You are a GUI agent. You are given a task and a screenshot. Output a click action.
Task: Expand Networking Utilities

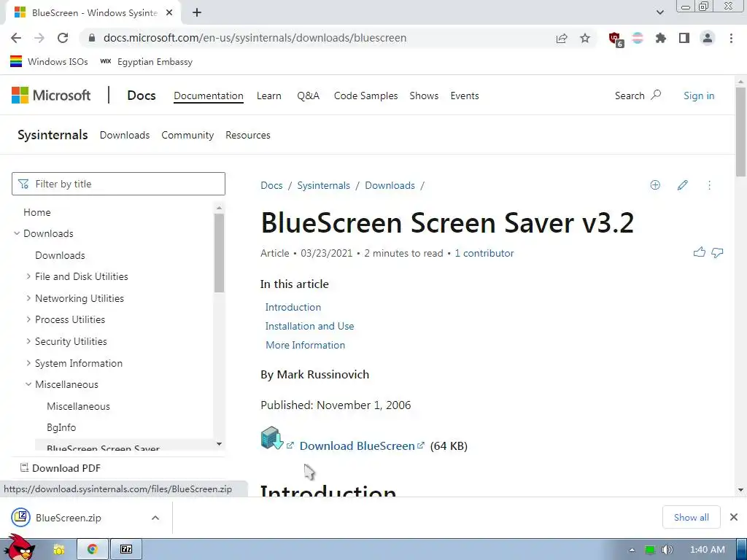coord(28,298)
